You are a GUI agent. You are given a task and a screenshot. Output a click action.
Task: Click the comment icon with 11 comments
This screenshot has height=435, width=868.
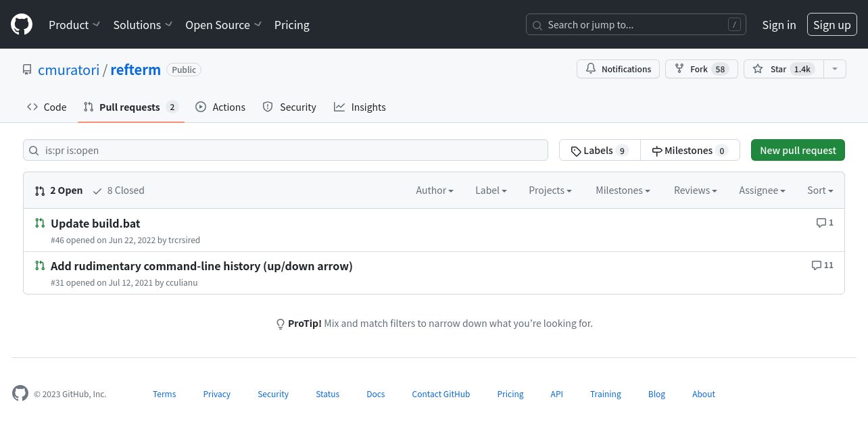pos(817,265)
